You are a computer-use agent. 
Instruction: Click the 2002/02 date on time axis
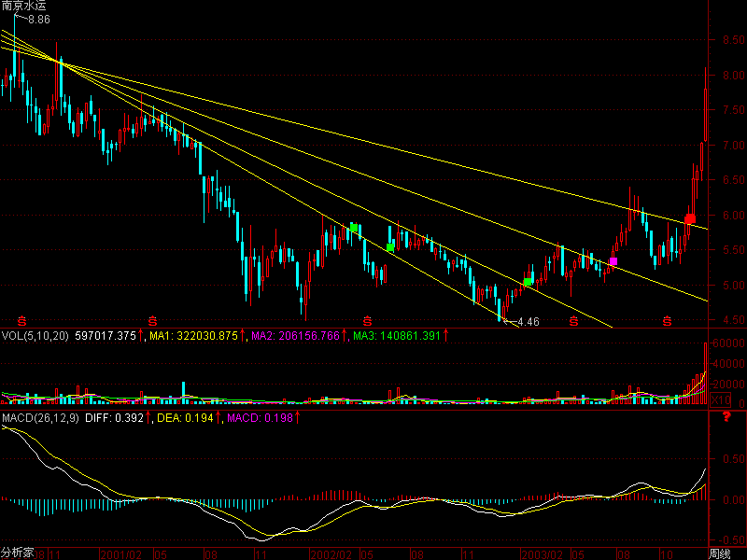click(330, 553)
